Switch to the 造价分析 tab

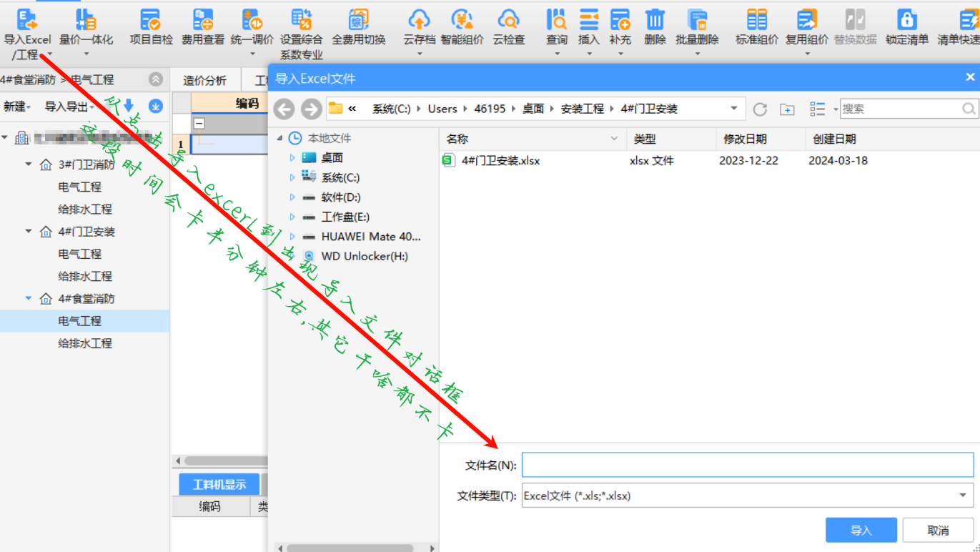(205, 80)
